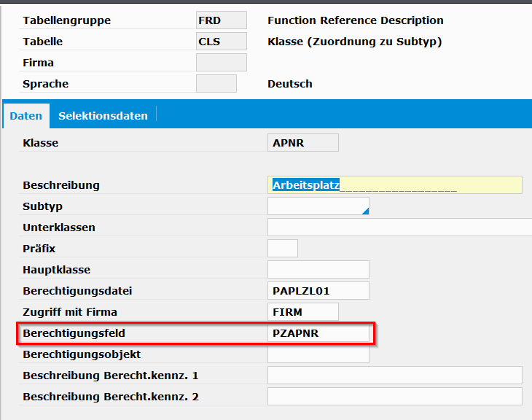
Task: Select the Daten tab
Action: (x=26, y=116)
